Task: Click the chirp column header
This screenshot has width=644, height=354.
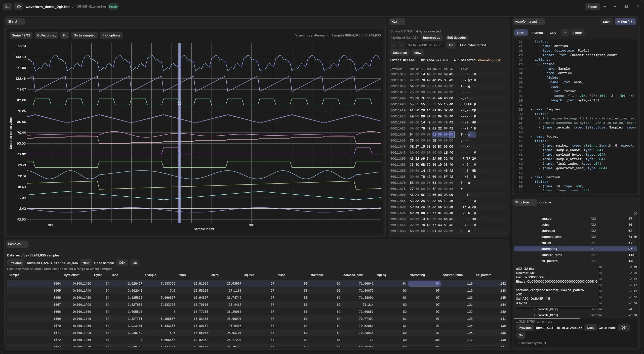Action: [x=215, y=275]
